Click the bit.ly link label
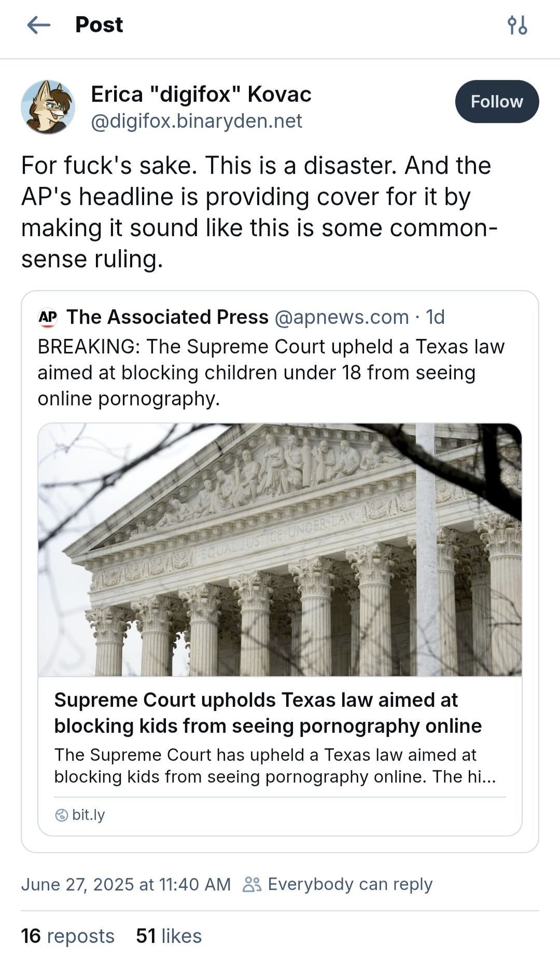The image size is (560, 961). coord(89,815)
